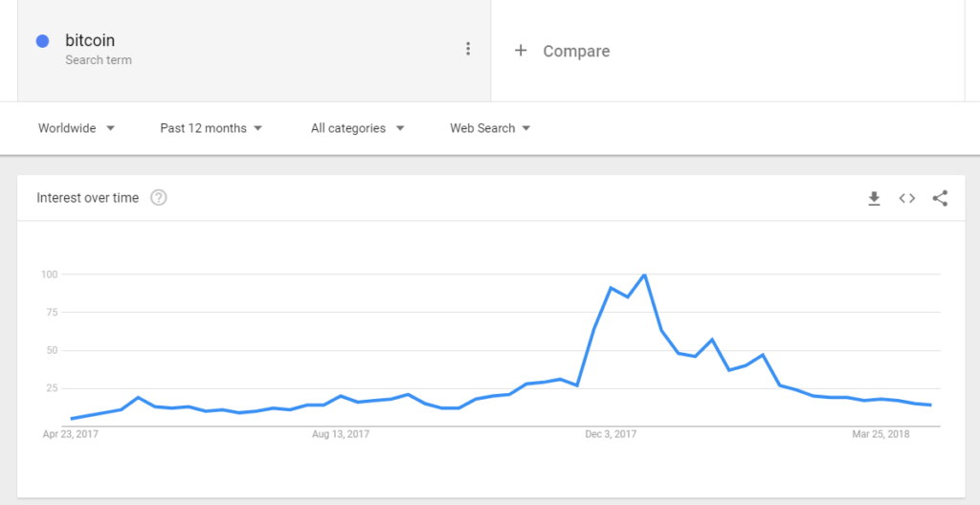Open the bitcoin term options menu
The width and height of the screenshot is (980, 505).
pyautogui.click(x=468, y=49)
